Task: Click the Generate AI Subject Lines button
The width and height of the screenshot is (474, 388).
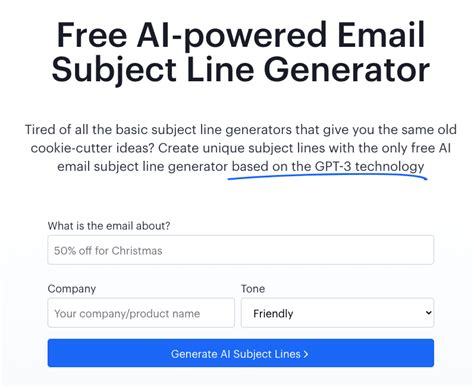Action: [241, 353]
